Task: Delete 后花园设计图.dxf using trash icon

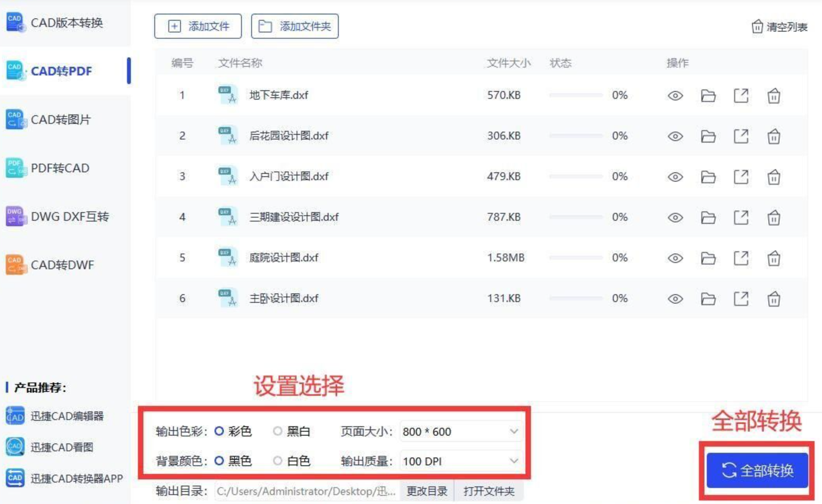Action: click(x=774, y=136)
